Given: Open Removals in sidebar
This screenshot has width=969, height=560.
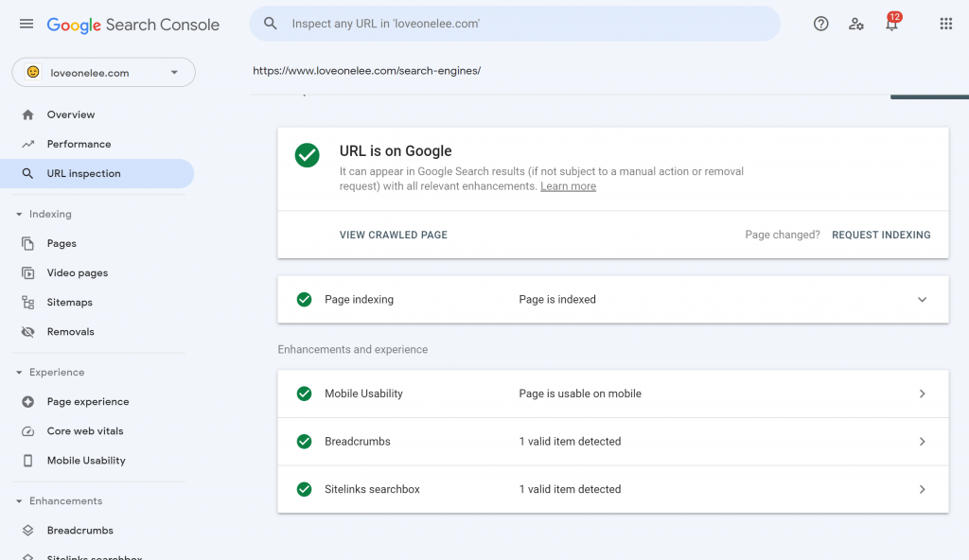Looking at the screenshot, I should coord(70,332).
